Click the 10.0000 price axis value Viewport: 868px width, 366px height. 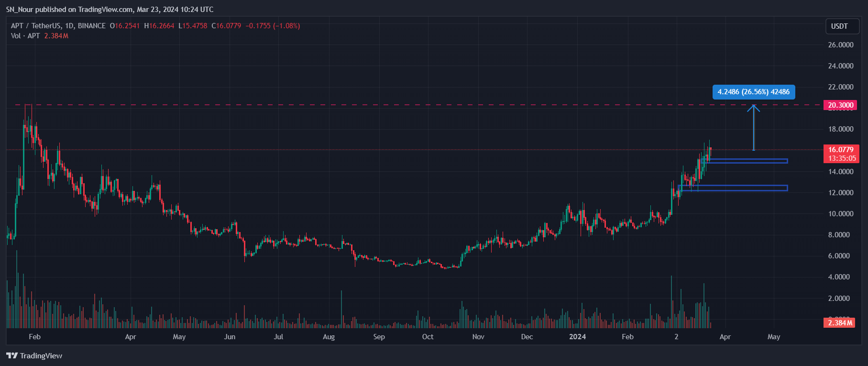841,213
